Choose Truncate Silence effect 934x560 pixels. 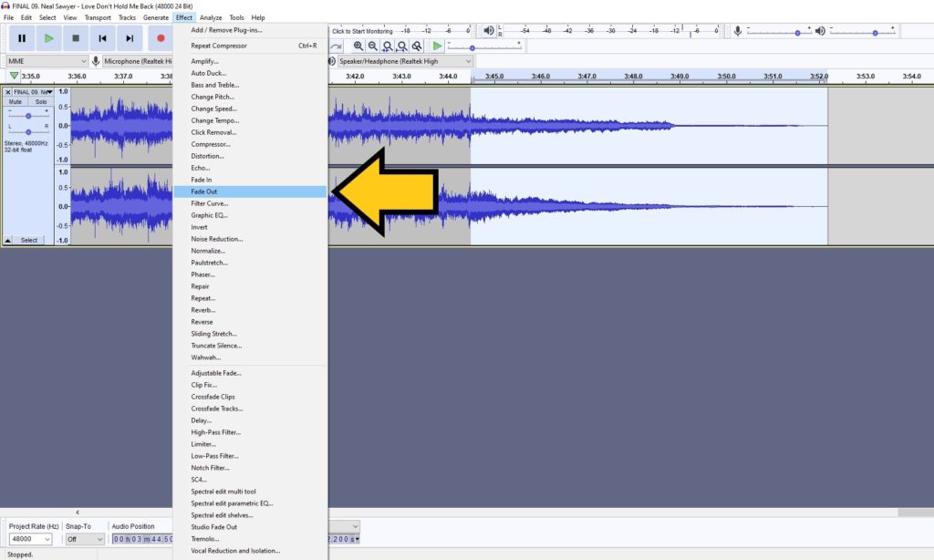(250, 346)
